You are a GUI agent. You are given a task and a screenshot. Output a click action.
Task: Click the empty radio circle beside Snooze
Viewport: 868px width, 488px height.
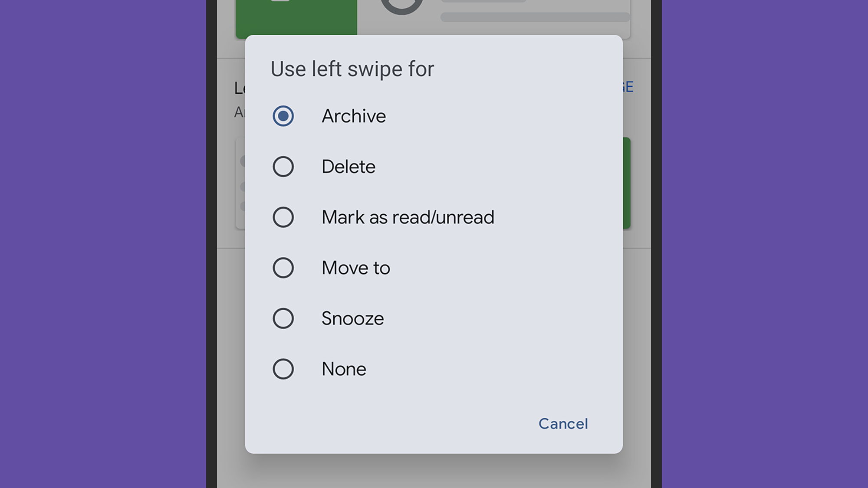(x=283, y=318)
